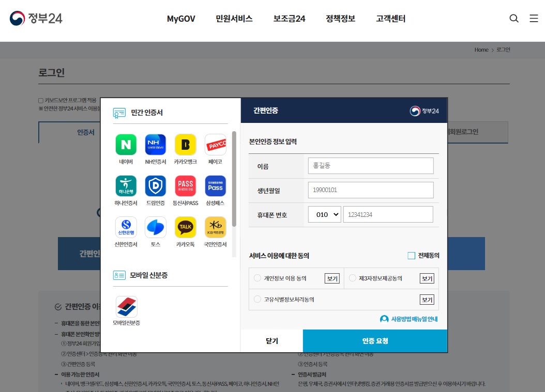Viewport: 545px width, 392px height.
Task: Click the 생년월일 input field
Action: tap(371, 190)
